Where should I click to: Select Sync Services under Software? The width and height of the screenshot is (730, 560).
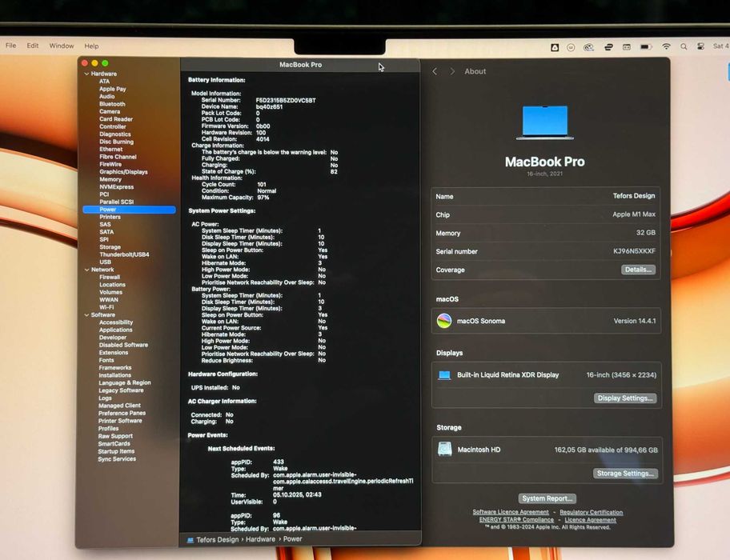pos(117,459)
